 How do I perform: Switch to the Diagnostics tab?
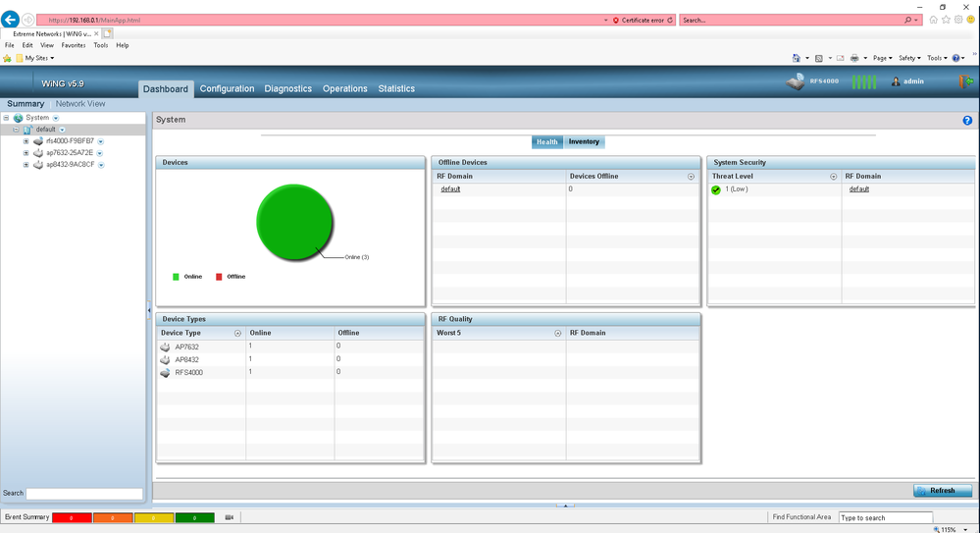pos(288,88)
